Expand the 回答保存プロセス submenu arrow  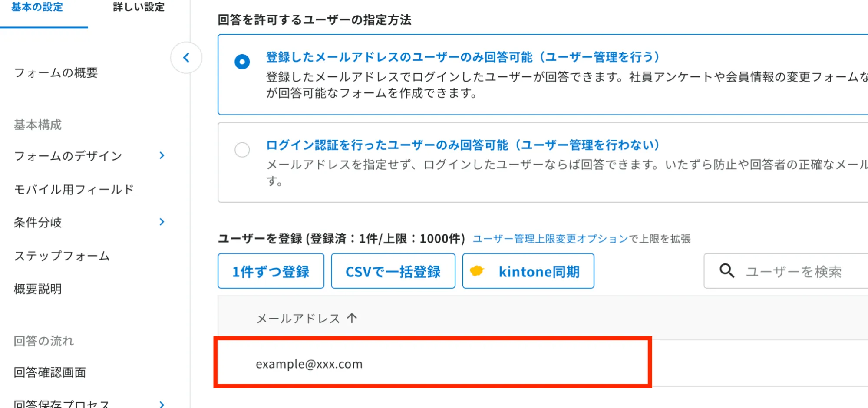(162, 404)
